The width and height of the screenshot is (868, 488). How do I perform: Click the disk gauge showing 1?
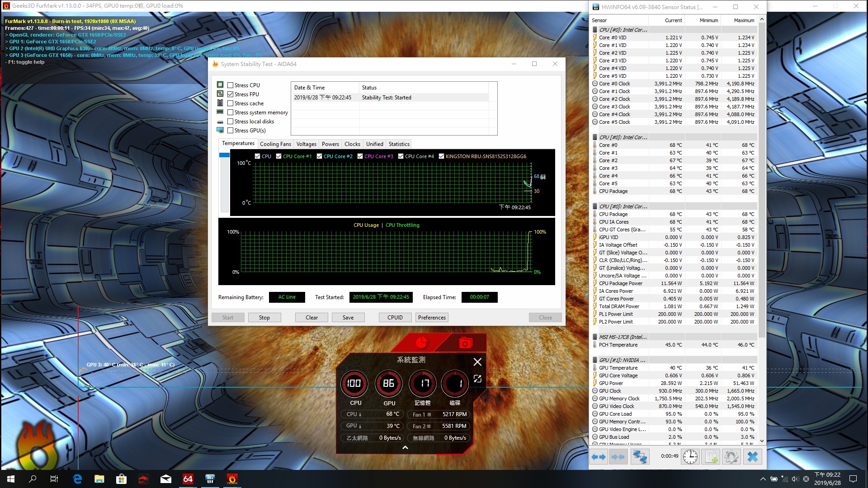click(x=455, y=383)
